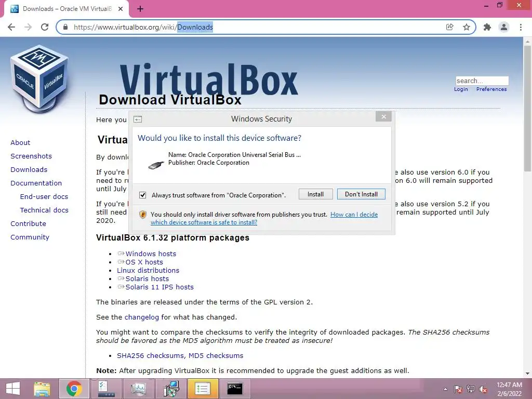Open the Command Prompt taskbar icon
532x399 pixels.
(235, 389)
